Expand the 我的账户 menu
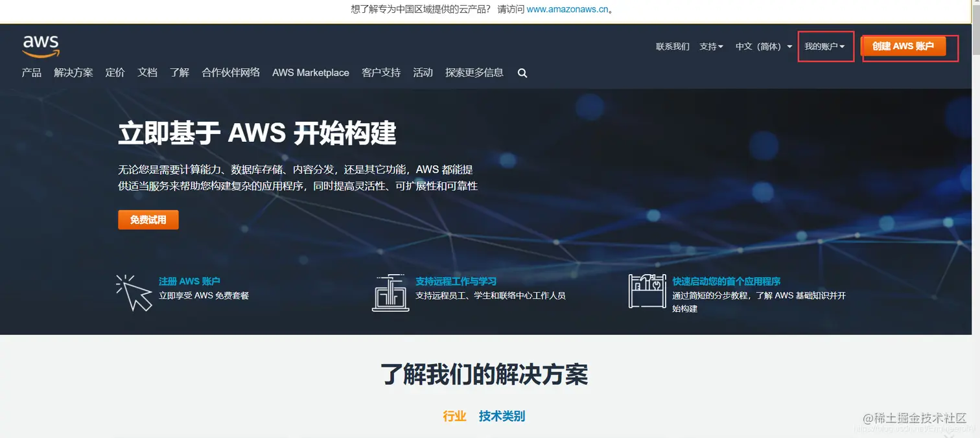 click(x=824, y=46)
